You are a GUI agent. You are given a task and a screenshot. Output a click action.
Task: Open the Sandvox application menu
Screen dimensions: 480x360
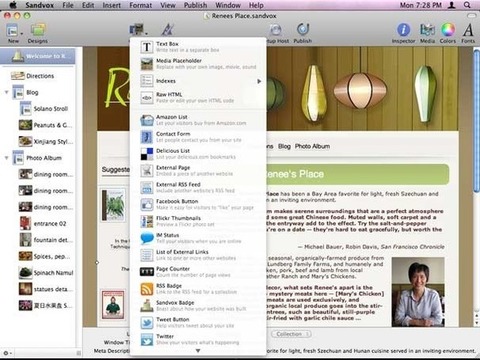pos(39,5)
